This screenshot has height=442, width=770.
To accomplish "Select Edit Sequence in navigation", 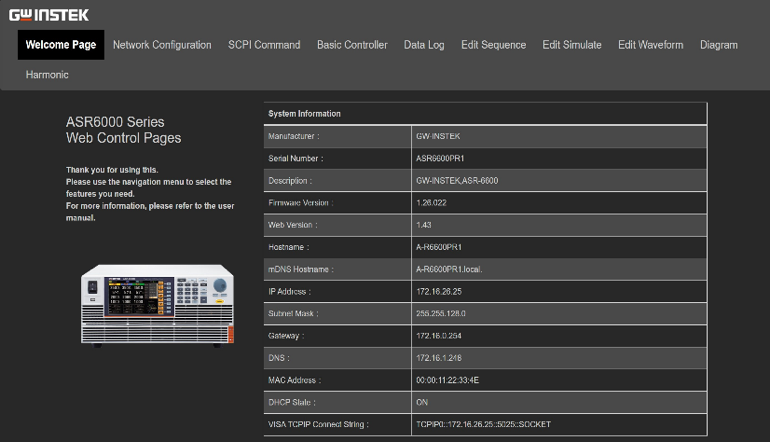I will pos(493,45).
